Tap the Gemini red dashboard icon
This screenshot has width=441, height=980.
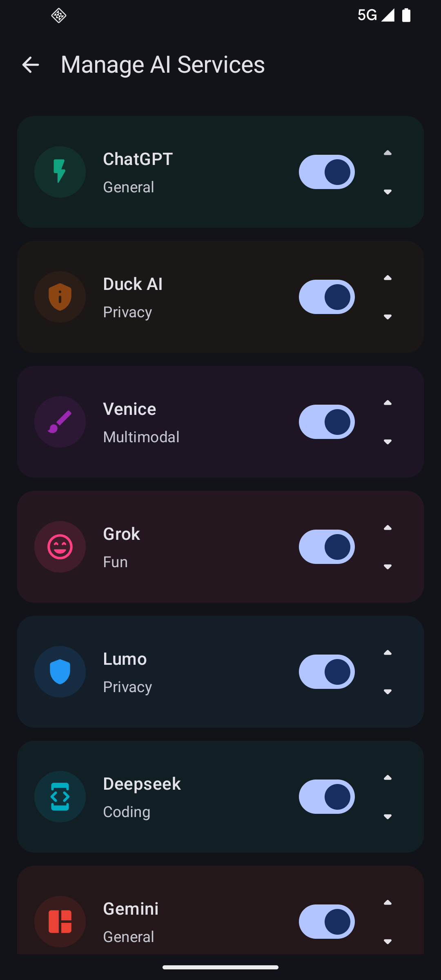pos(60,922)
